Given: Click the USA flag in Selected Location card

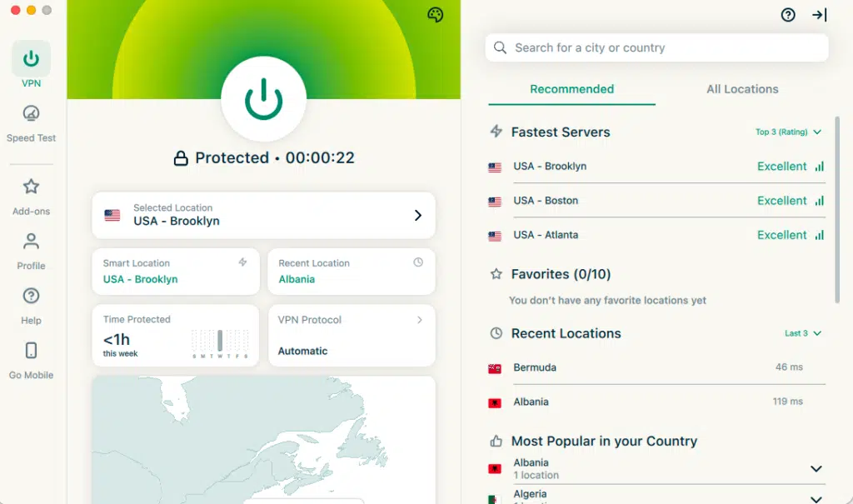Looking at the screenshot, I should [x=112, y=216].
